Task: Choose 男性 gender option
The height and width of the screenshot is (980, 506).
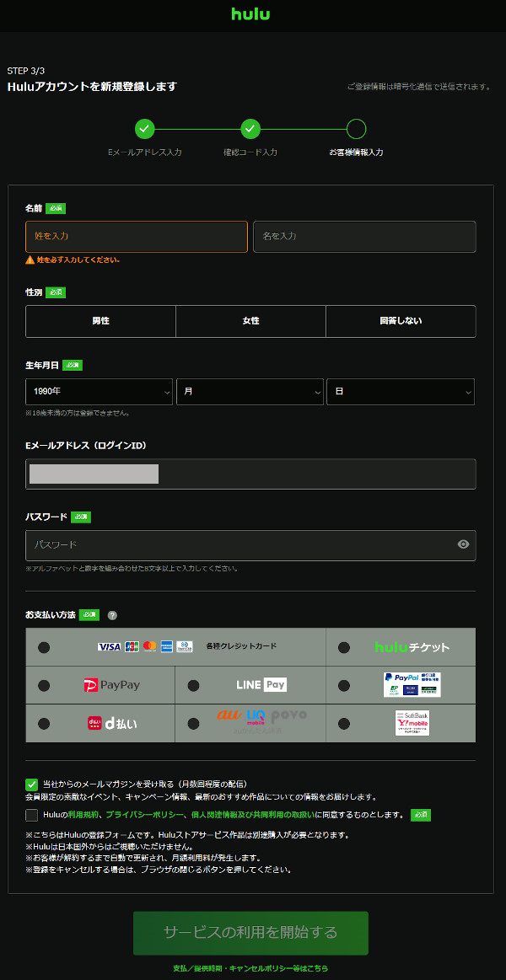Action: 100,321
